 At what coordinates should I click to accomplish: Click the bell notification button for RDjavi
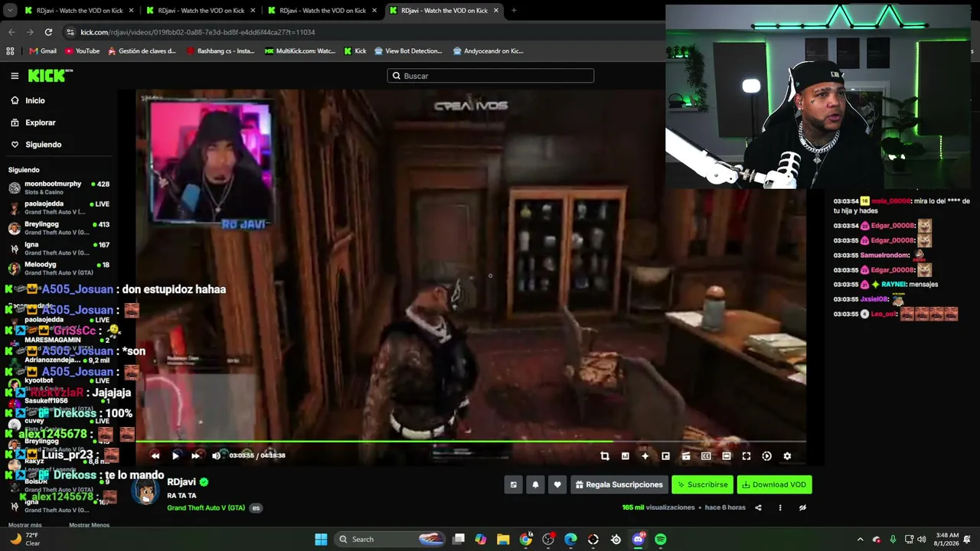[535, 484]
